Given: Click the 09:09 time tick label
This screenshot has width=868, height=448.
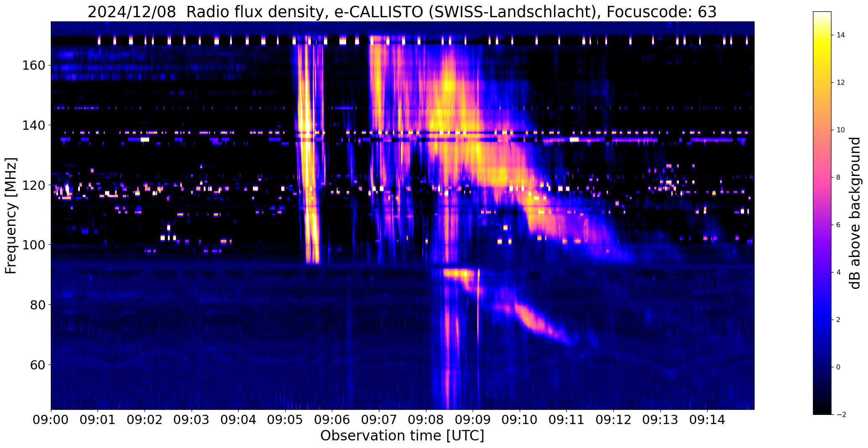Looking at the screenshot, I should click(x=473, y=420).
